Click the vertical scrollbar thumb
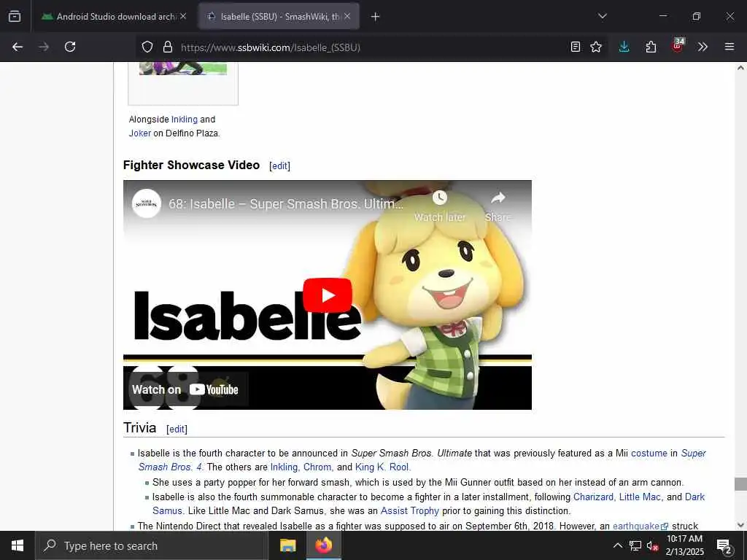Screen dimensions: 747x560 tap(740, 484)
